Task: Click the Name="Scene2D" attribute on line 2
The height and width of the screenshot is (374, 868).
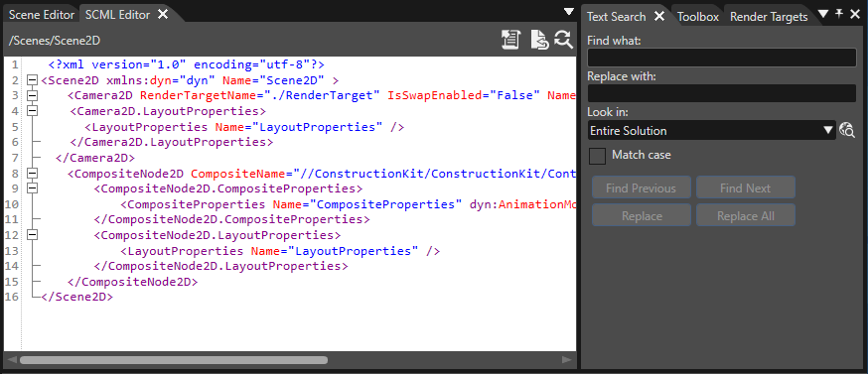Action: point(273,80)
